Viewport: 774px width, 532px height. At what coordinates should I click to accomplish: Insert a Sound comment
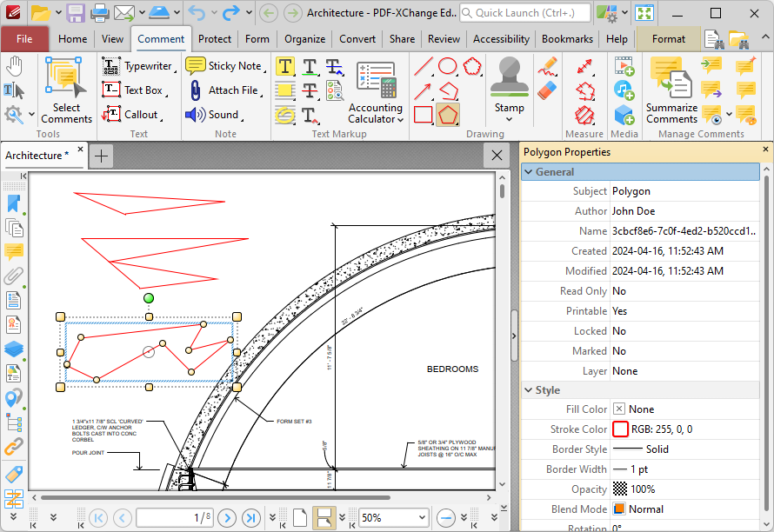[x=215, y=115]
